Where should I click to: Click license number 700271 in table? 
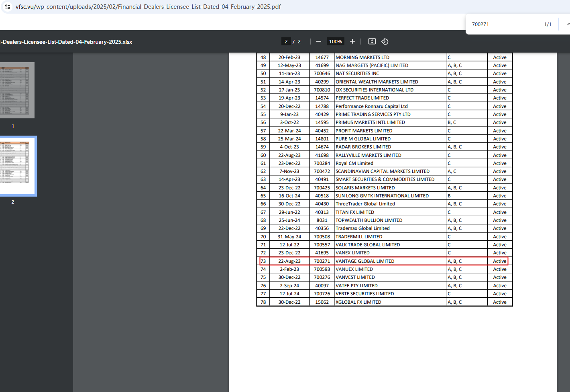pos(322,261)
